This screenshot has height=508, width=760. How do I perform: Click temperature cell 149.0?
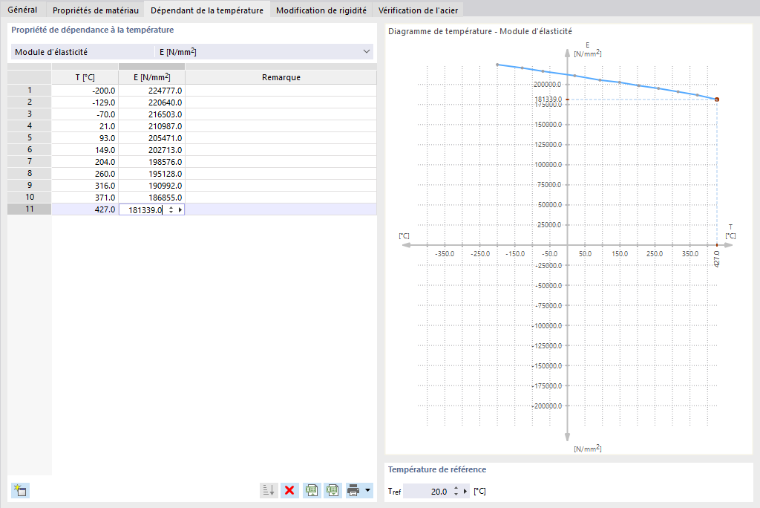click(85, 150)
